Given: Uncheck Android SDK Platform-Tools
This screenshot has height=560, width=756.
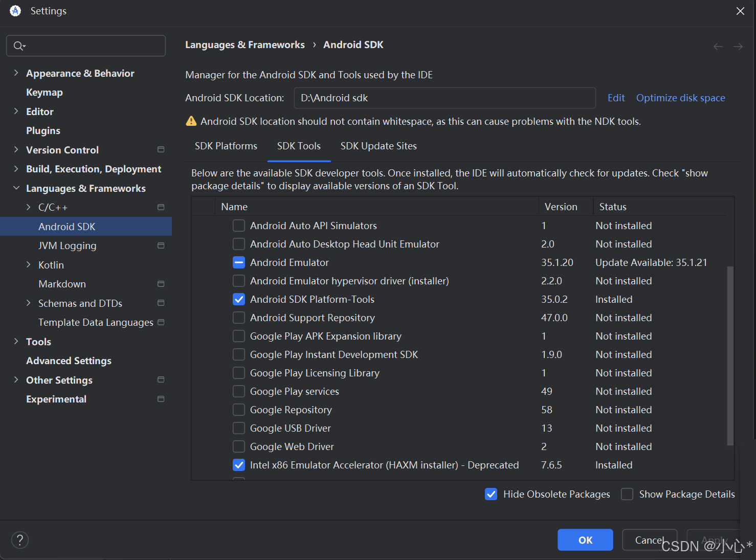Looking at the screenshot, I should [x=239, y=299].
